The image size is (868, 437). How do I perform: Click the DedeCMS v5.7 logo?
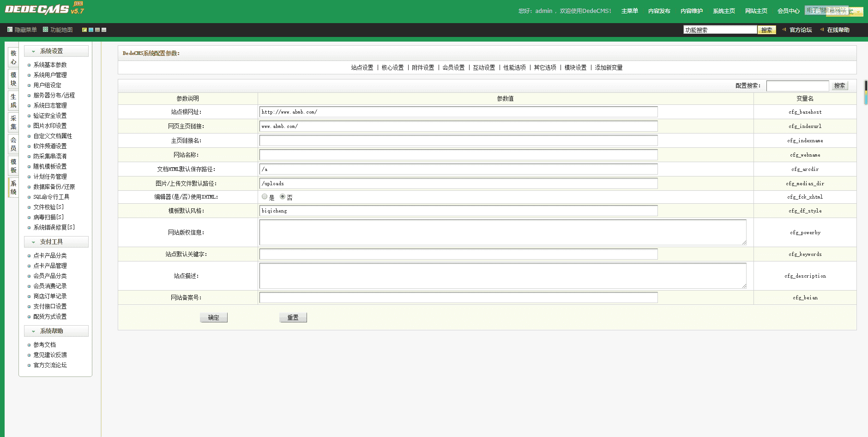[x=44, y=9]
